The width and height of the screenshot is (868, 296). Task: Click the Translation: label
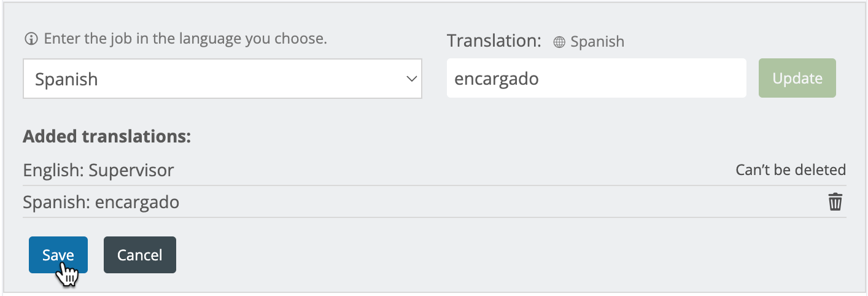pyautogui.click(x=494, y=41)
